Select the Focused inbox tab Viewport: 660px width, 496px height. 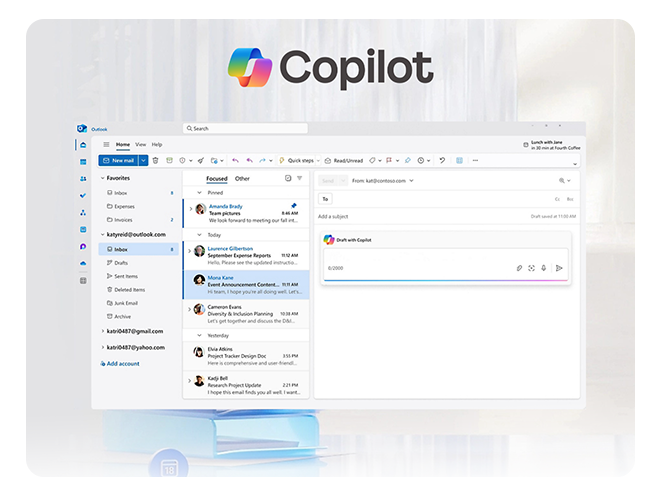pyautogui.click(x=217, y=179)
